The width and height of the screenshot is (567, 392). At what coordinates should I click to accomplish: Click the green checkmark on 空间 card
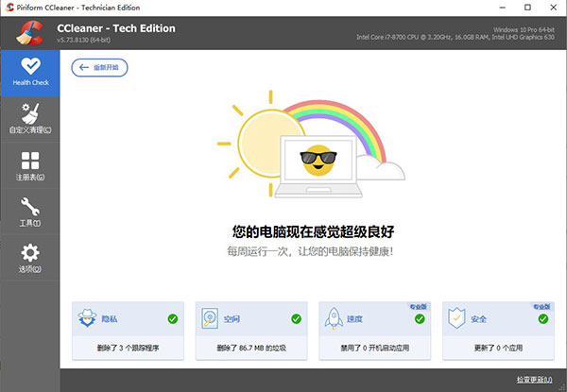[x=296, y=318]
